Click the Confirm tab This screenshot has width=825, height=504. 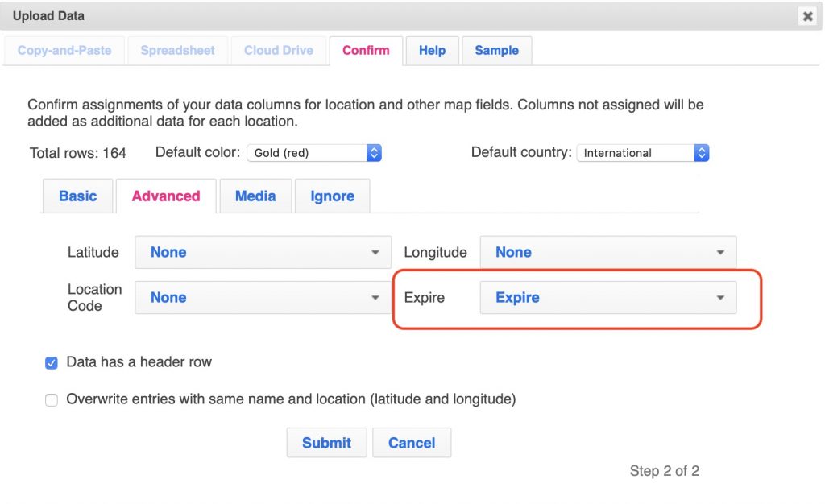366,50
